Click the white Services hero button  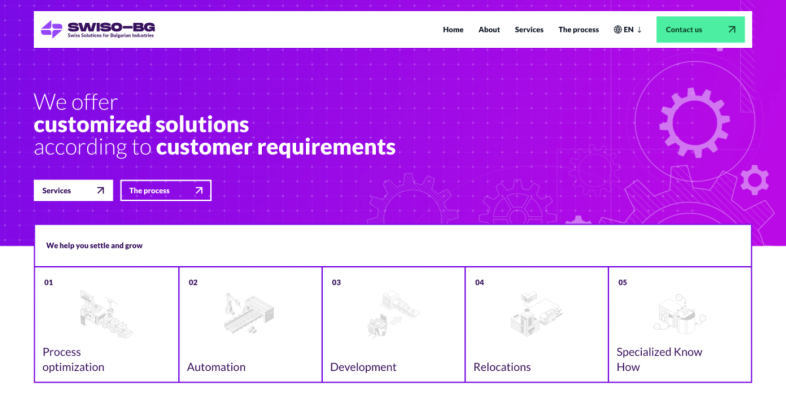(x=73, y=190)
